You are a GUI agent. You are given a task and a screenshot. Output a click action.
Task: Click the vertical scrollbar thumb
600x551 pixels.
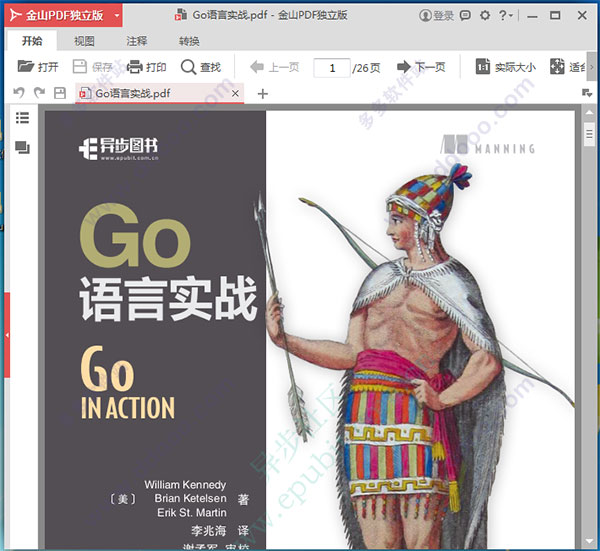(589, 134)
